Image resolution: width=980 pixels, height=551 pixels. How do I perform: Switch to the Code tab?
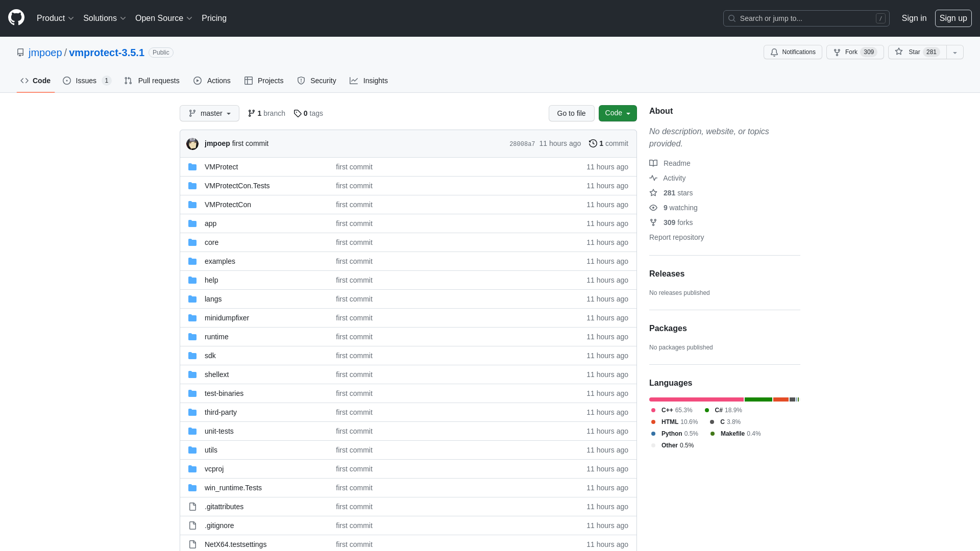click(36, 81)
